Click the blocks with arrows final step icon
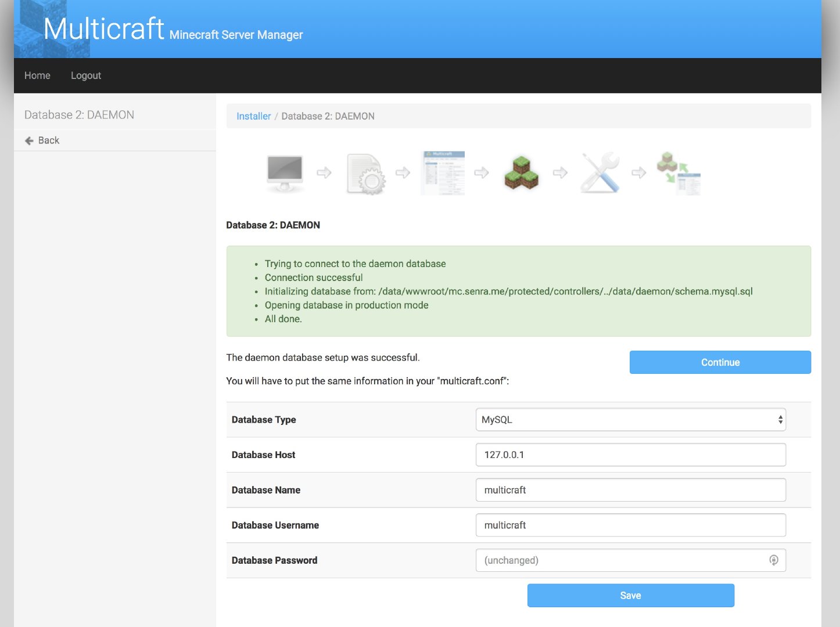The image size is (840, 627). pyautogui.click(x=679, y=173)
